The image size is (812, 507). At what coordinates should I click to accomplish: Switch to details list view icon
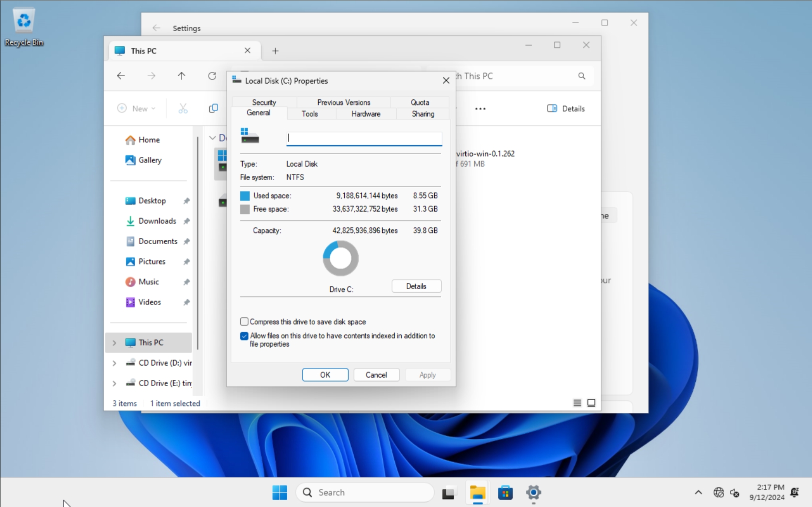(x=577, y=403)
